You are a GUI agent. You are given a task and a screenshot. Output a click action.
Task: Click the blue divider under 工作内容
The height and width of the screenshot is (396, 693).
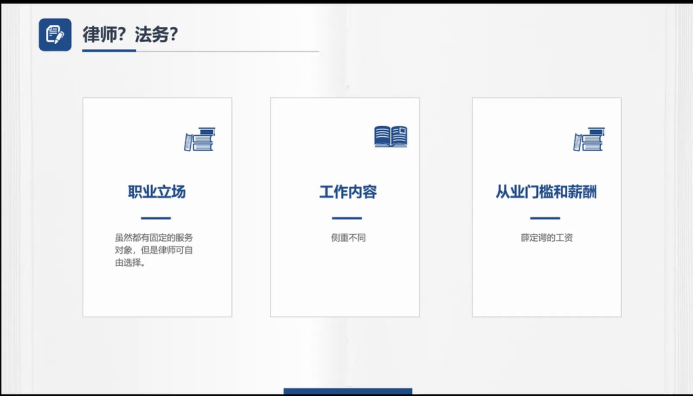pos(347,218)
